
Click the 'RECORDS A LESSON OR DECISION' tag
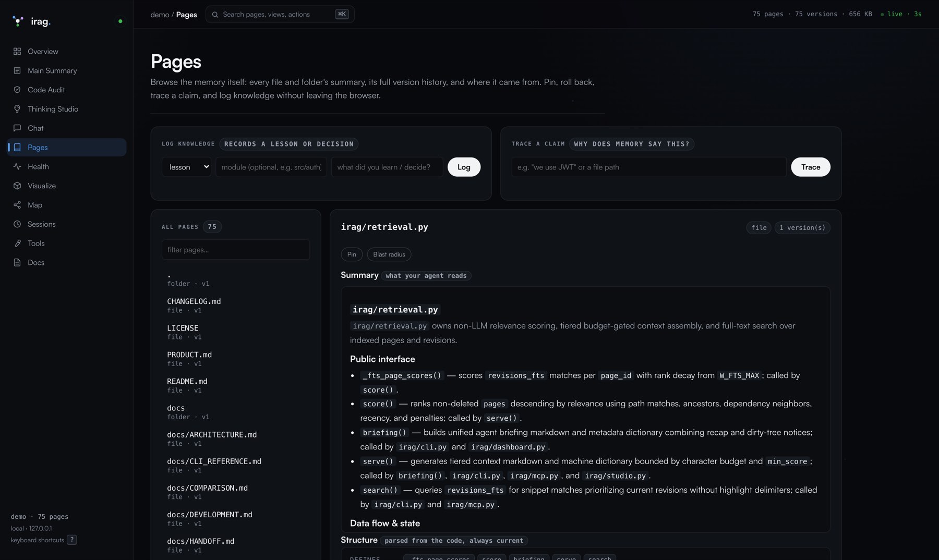point(289,144)
